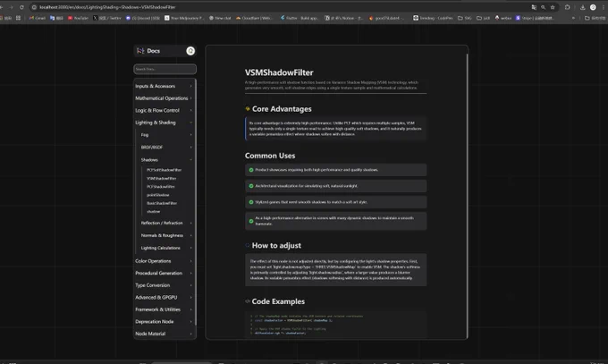Open browser downloads icon
Viewport: 608px width, 364px height.
click(582, 7)
